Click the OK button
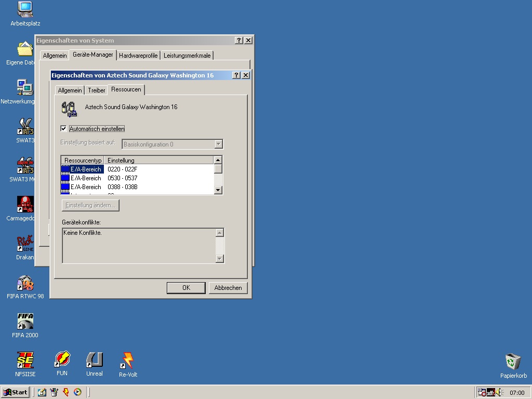This screenshot has width=532, height=399. (186, 288)
